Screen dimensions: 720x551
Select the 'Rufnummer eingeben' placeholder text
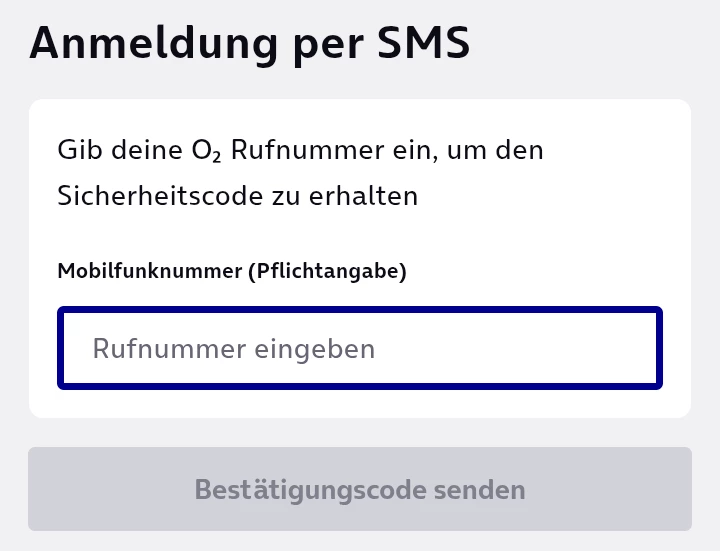[x=234, y=349]
